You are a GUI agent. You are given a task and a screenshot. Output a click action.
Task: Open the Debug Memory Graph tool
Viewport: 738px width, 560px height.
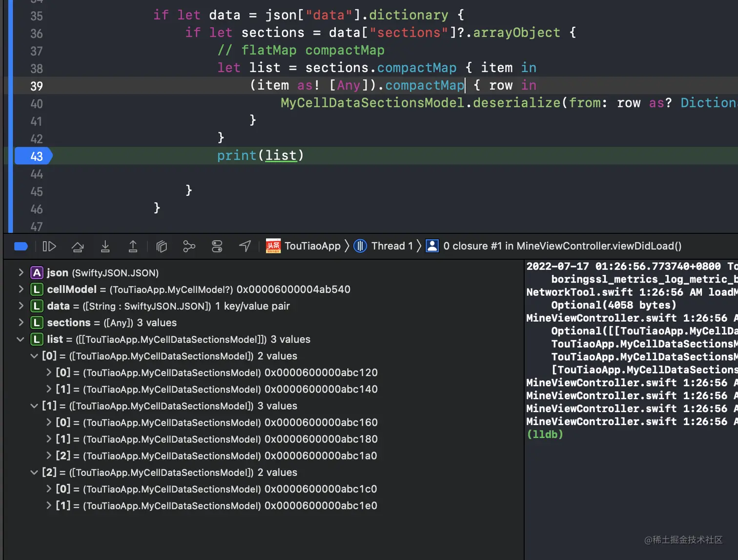(189, 246)
